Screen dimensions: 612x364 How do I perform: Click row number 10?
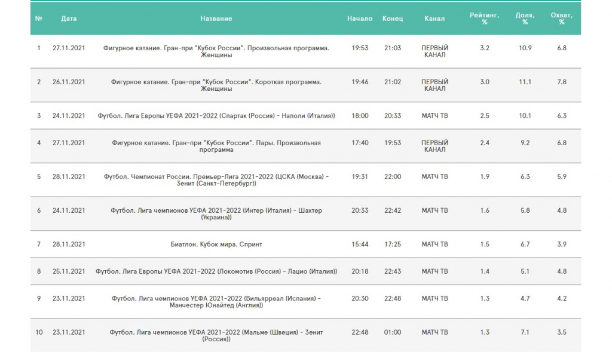tap(39, 332)
